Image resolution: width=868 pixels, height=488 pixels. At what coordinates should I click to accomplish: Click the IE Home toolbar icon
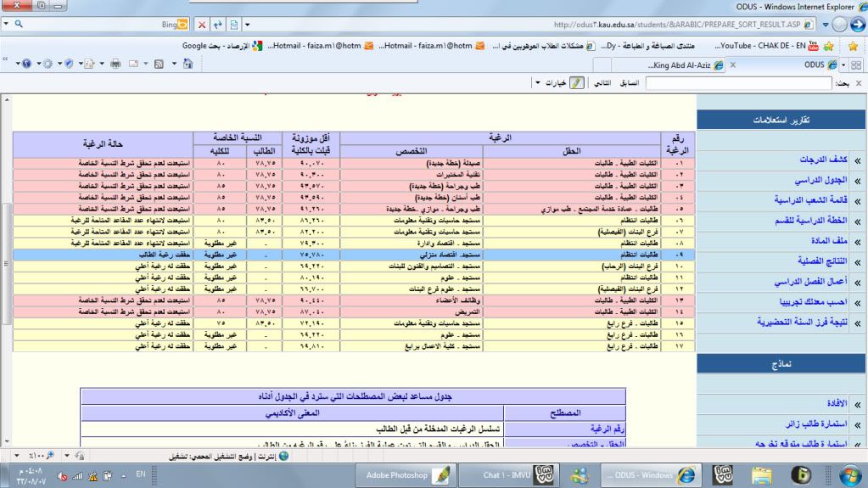click(188, 65)
